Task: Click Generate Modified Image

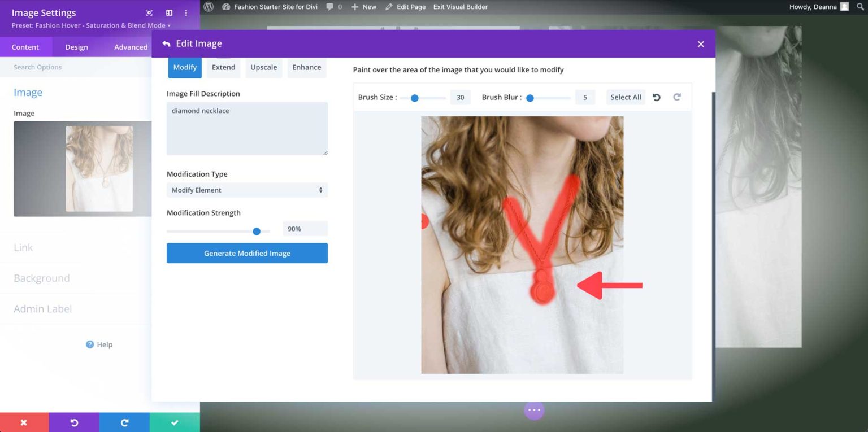Action: click(x=247, y=253)
